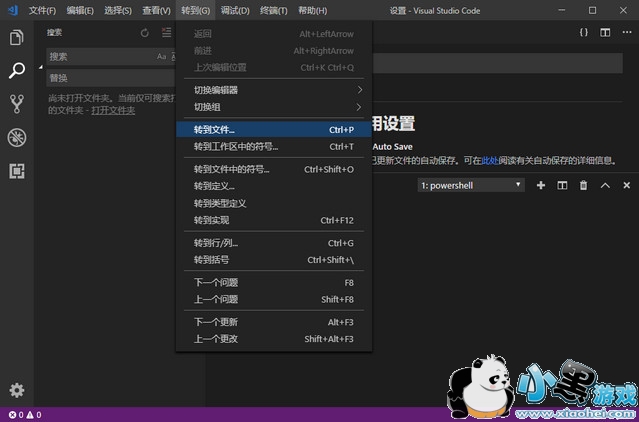The width and height of the screenshot is (639, 422).
Task: Refresh search results in search panel
Action: click(145, 33)
